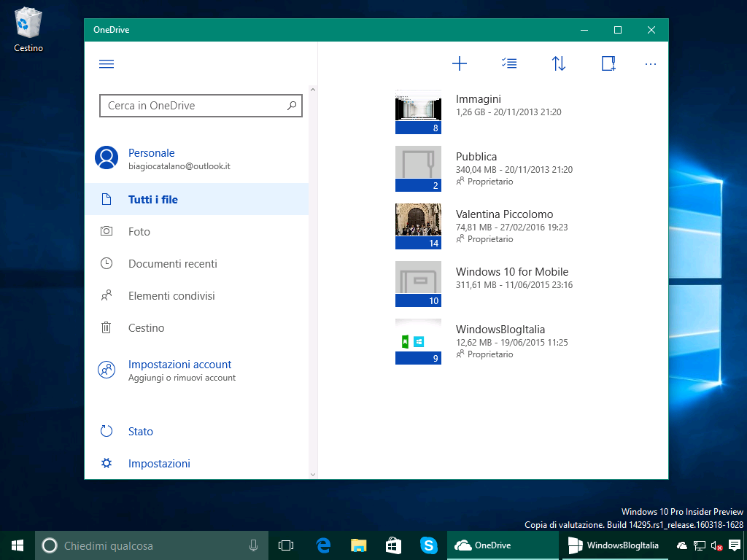Image resolution: width=747 pixels, height=560 pixels.
Task: Click the Foto camera icon
Action: (107, 231)
